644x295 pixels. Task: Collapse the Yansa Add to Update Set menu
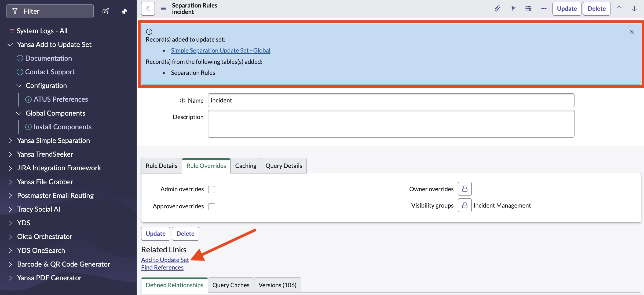pyautogui.click(x=10, y=45)
